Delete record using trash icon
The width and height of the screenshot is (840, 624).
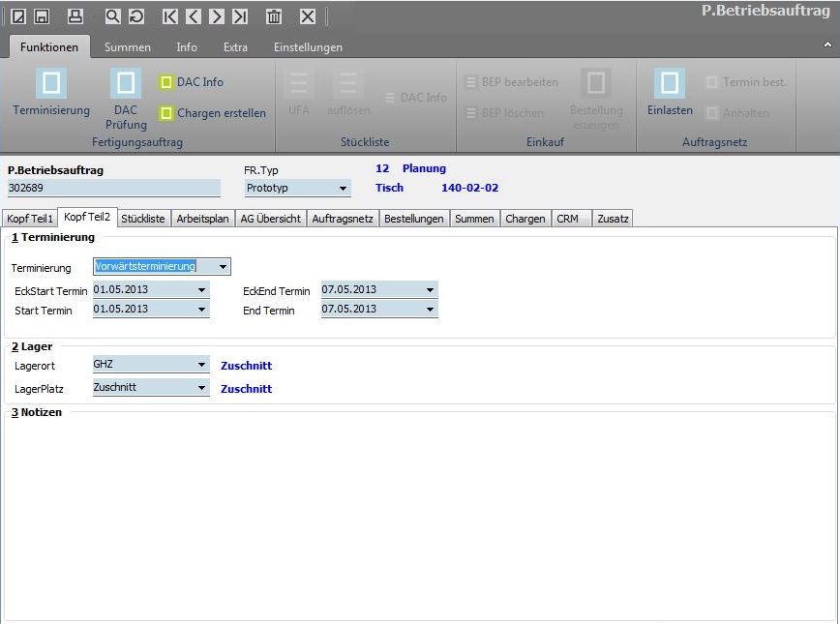[274, 16]
